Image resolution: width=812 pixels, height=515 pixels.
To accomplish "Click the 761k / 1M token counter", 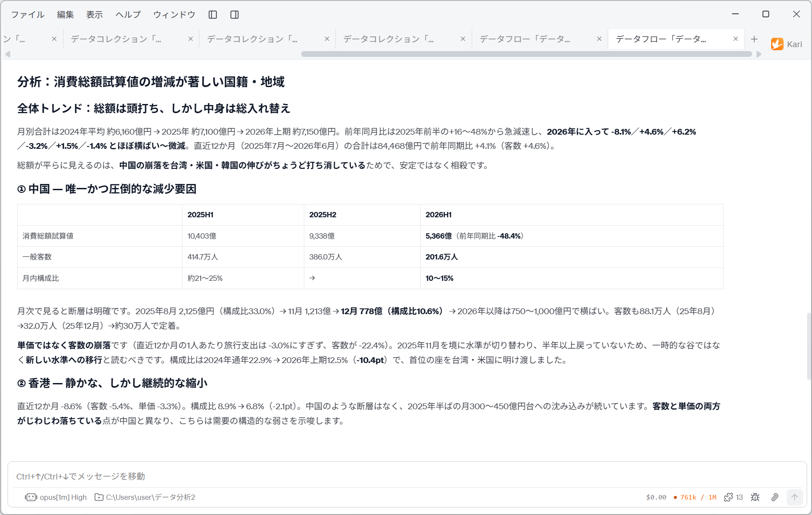I will click(x=695, y=497).
